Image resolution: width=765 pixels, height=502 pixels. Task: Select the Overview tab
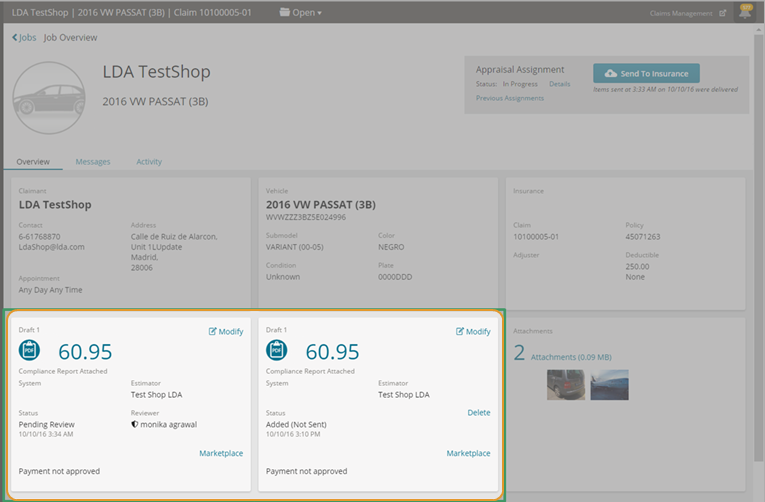(x=33, y=161)
